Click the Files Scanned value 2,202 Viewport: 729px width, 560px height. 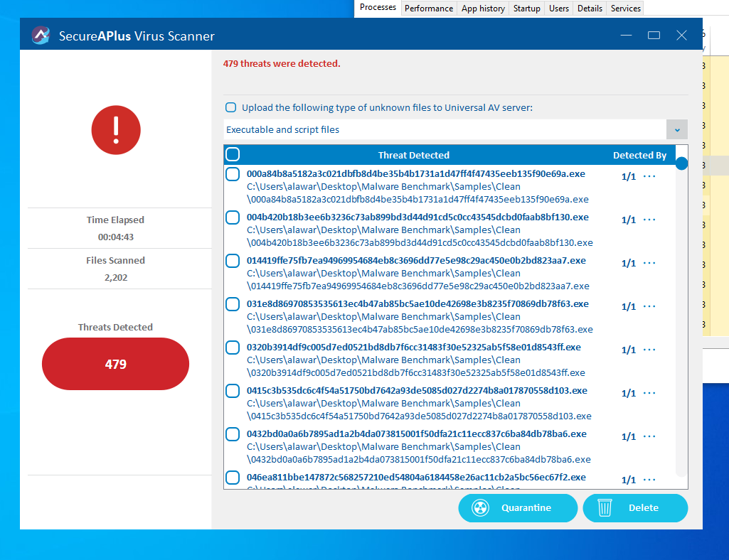(x=116, y=277)
